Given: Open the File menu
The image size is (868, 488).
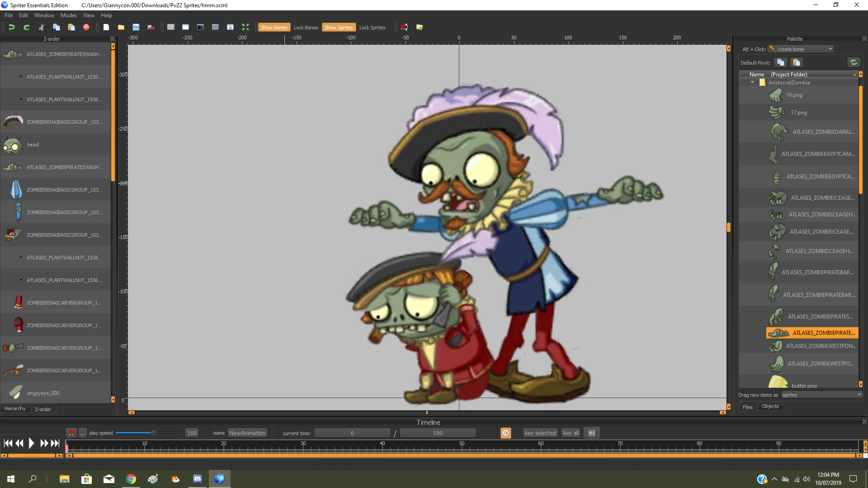Looking at the screenshot, I should coord(9,15).
